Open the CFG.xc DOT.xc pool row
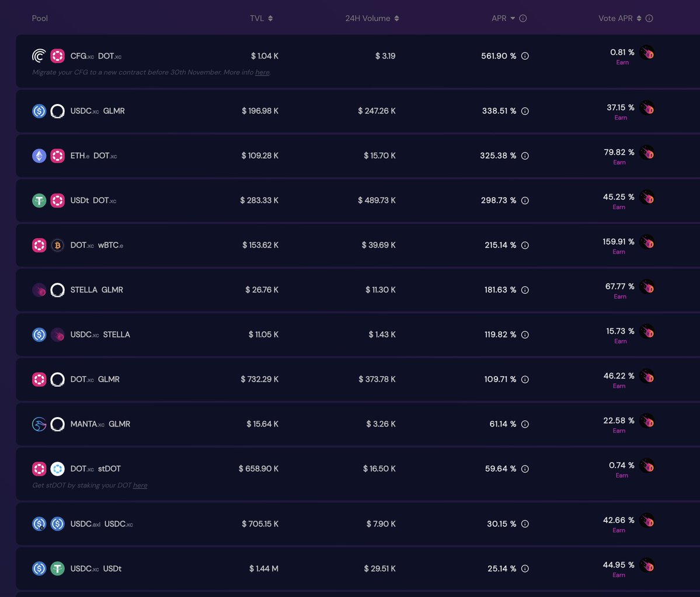The width and height of the screenshot is (700, 597). (x=358, y=61)
